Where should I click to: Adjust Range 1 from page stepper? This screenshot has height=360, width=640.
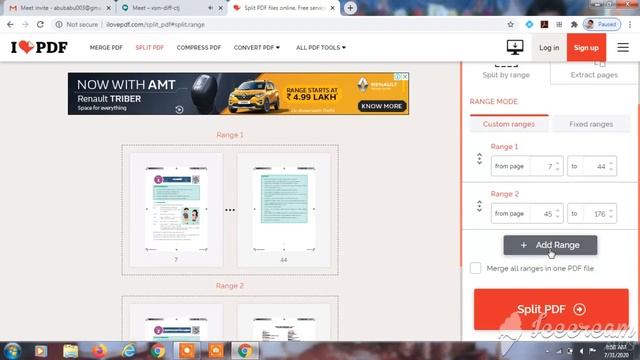[558, 166]
